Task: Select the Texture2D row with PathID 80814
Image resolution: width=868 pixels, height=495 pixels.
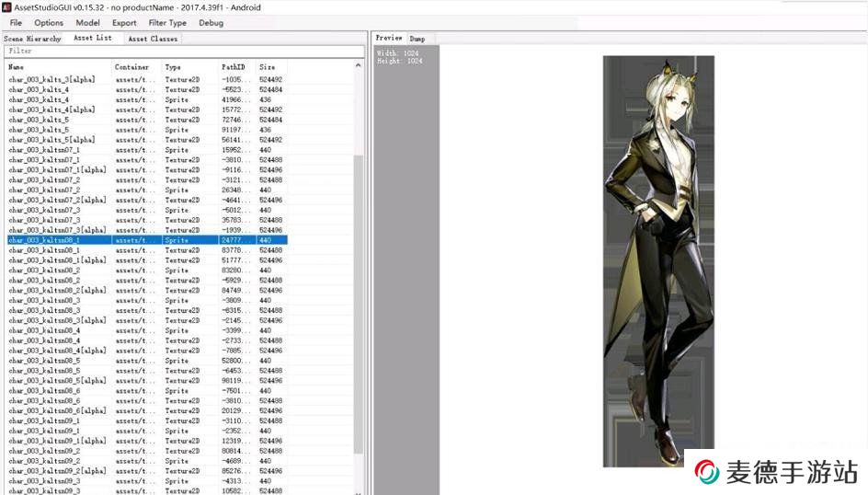Action: click(x=147, y=451)
